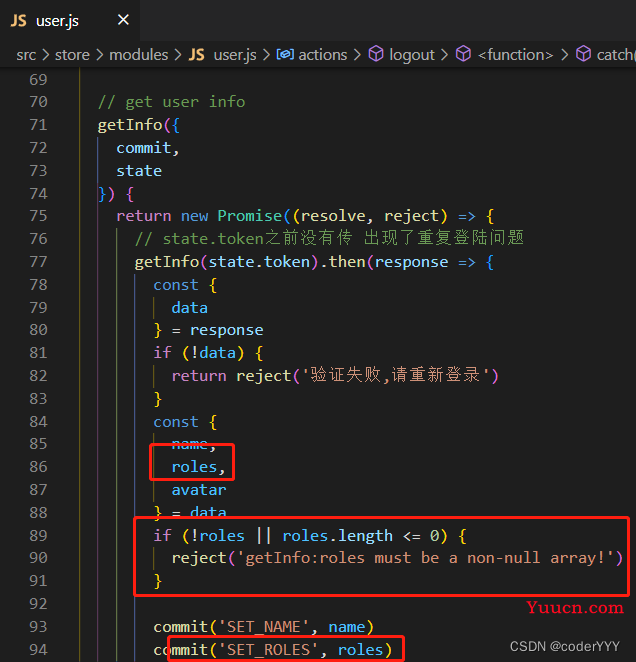This screenshot has height=662, width=636.
Task: Click 'resolve' on line 75
Action: tap(333, 216)
